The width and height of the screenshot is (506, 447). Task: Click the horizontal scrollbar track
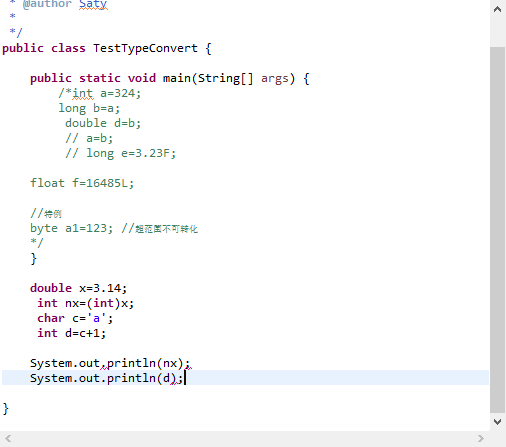click(x=245, y=438)
